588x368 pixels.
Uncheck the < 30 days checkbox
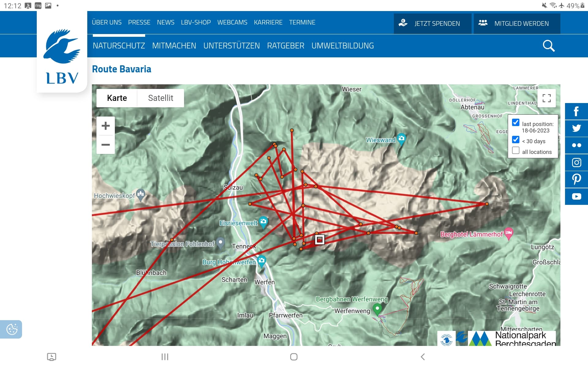coord(516,140)
